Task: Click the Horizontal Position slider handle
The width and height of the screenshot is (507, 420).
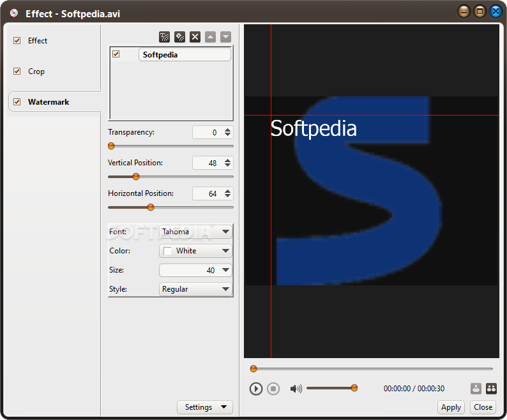Action: click(151, 207)
